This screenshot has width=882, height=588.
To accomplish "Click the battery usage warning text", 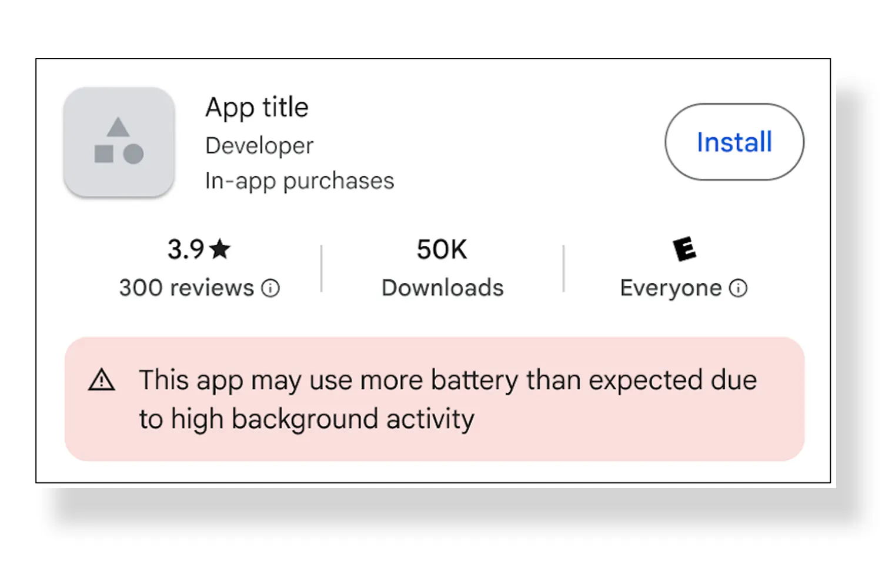I will (447, 380).
